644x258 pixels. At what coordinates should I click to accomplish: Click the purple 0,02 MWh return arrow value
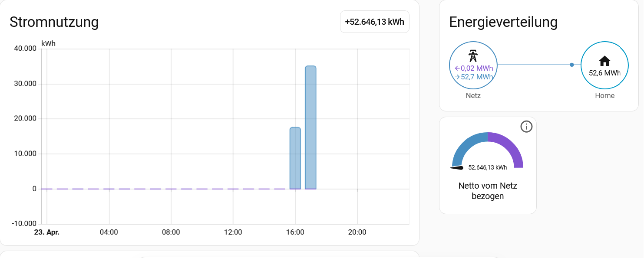[473, 68]
